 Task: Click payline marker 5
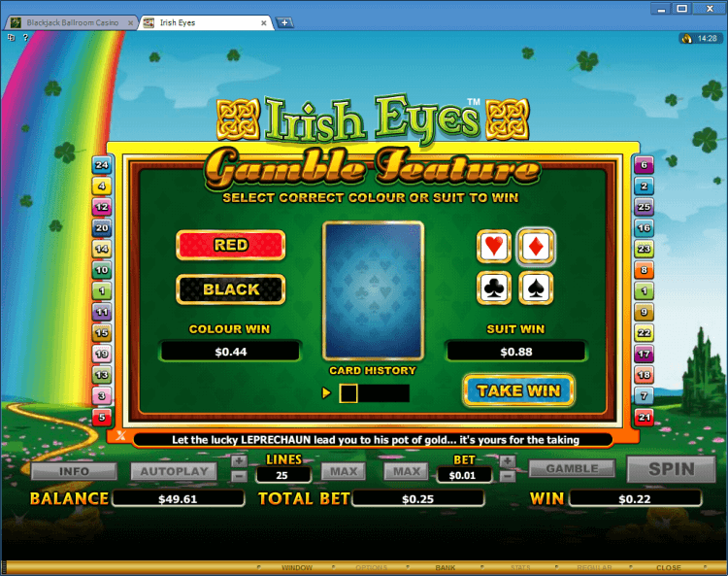pos(102,417)
